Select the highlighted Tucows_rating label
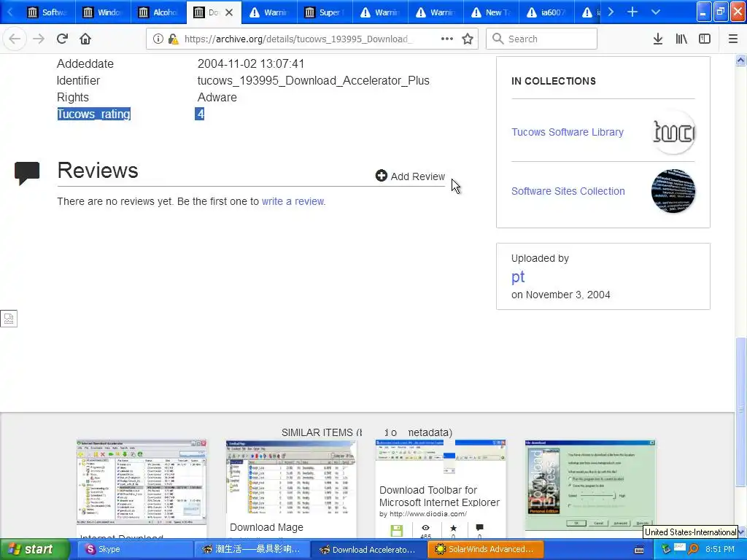This screenshot has width=747, height=560. (x=93, y=114)
